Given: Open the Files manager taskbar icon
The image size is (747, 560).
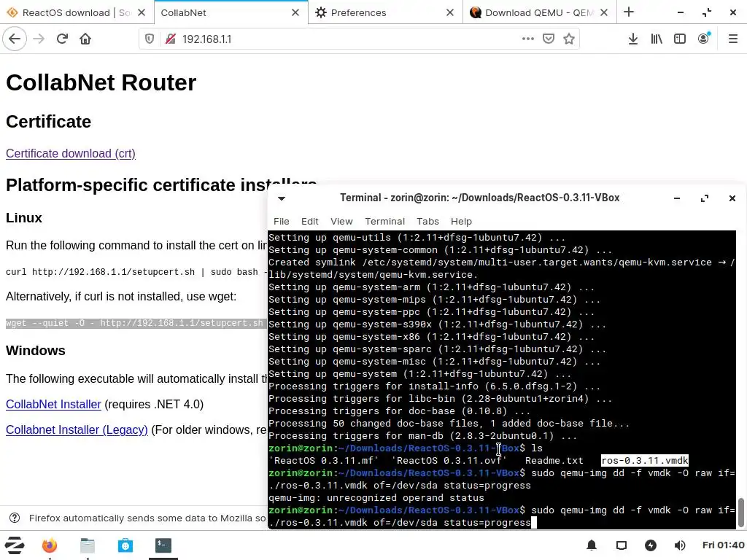Looking at the screenshot, I should point(88,545).
